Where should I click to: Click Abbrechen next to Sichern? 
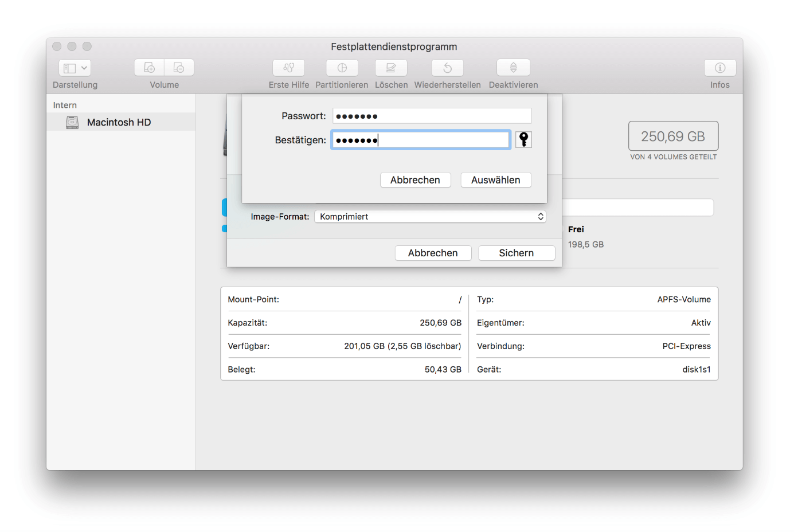tap(433, 253)
